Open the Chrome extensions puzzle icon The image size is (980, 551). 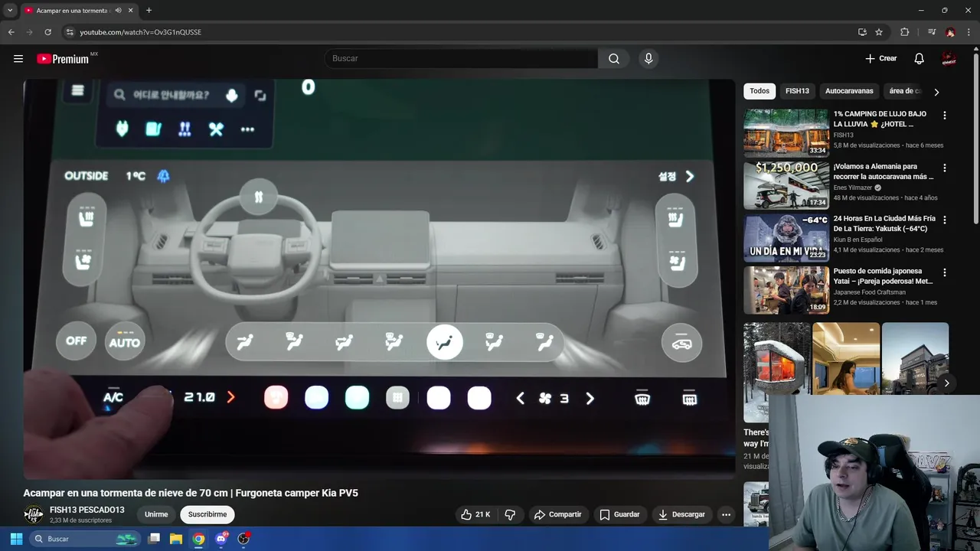pyautogui.click(x=905, y=32)
